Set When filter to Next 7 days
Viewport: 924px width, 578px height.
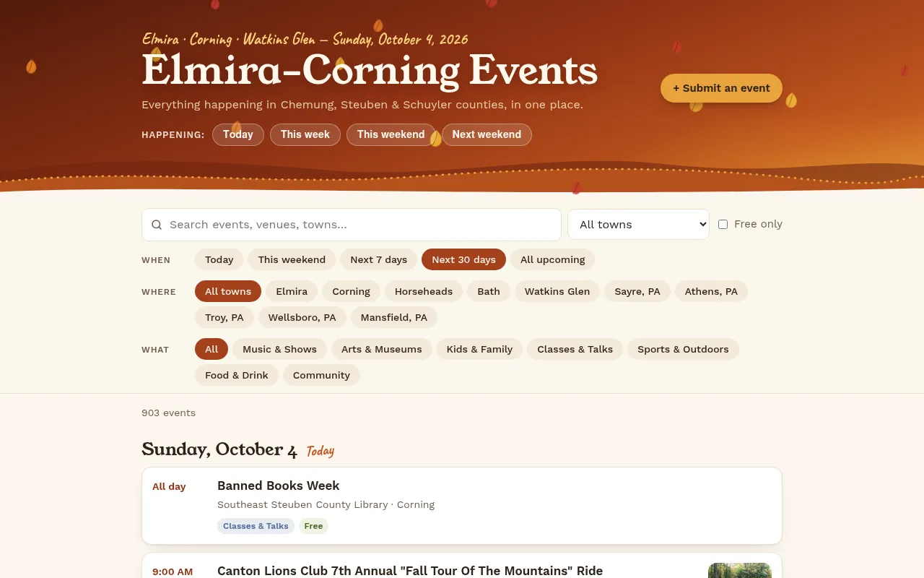coord(379,259)
